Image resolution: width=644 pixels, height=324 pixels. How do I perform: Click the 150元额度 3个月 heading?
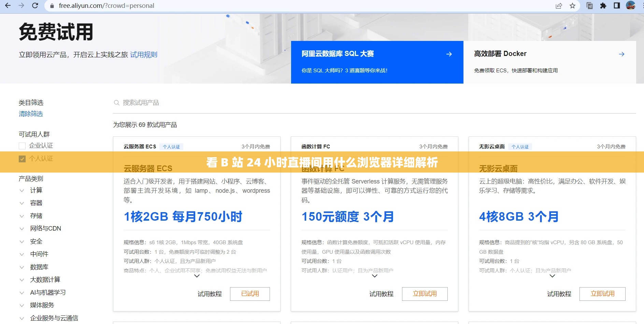[348, 217]
